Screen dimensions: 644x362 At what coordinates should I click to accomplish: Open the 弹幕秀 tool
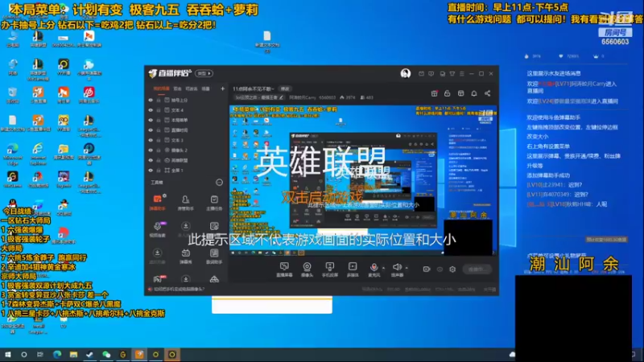186,256
